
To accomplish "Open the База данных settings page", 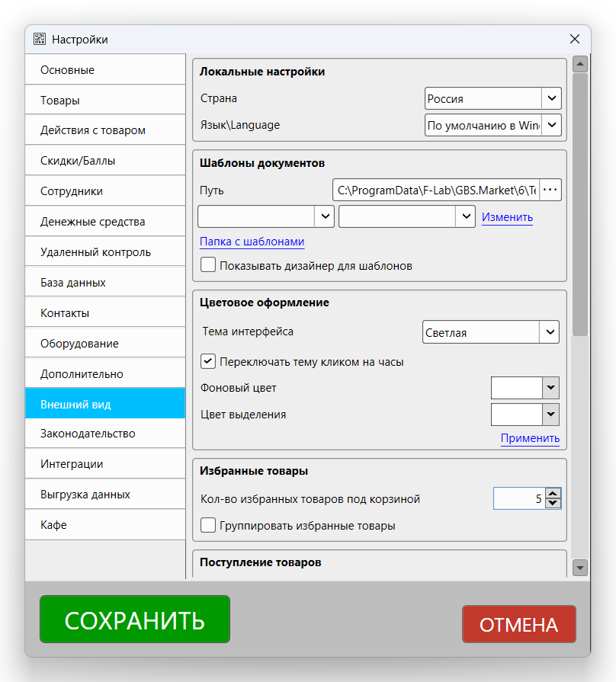I will click(x=104, y=281).
